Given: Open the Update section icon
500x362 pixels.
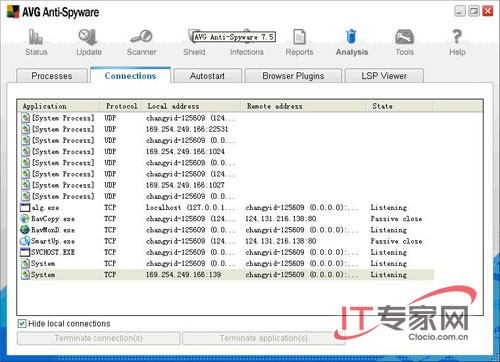Looking at the screenshot, I should pyautogui.click(x=88, y=37).
